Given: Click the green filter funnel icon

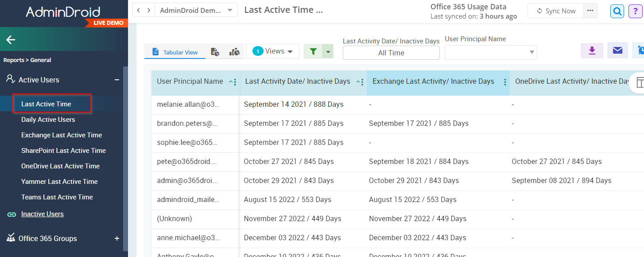Looking at the screenshot, I should pos(313,51).
